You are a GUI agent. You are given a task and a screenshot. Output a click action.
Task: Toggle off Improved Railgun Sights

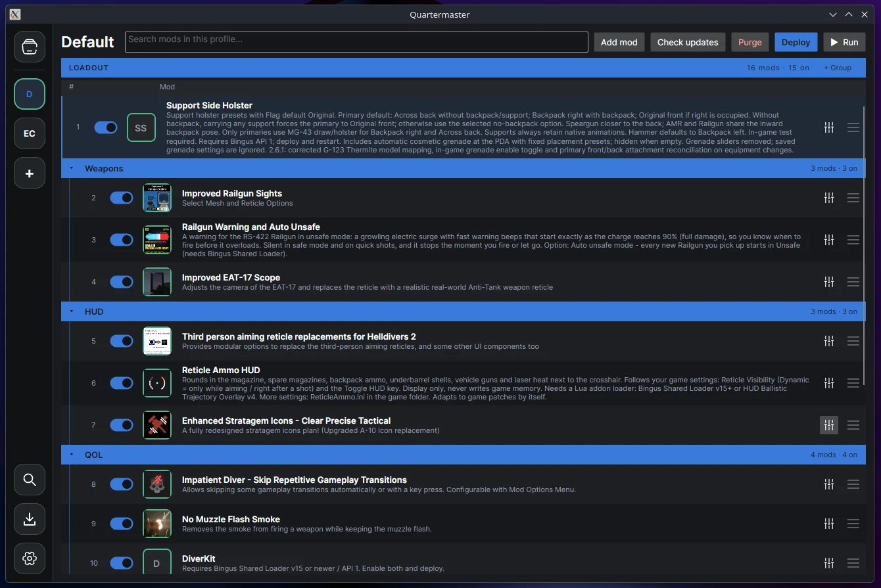[122, 198]
